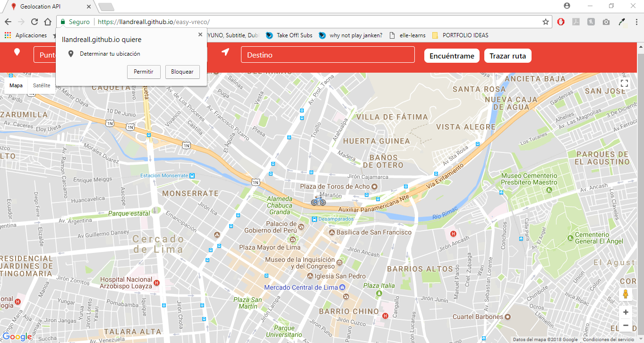Image resolution: width=644 pixels, height=343 pixels.
Task: Focus the Destino input field
Action: click(328, 55)
